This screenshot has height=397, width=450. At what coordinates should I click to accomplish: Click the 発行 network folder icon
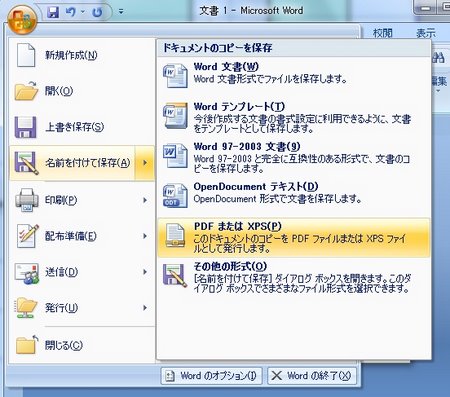coord(26,308)
